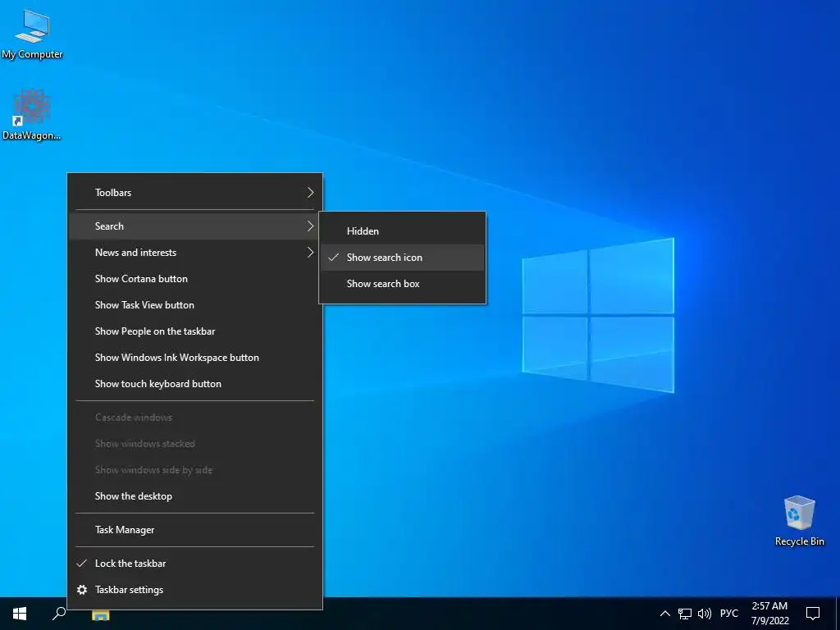Open Taskbar settings
Viewport: 840px width, 630px height.
tap(195, 590)
